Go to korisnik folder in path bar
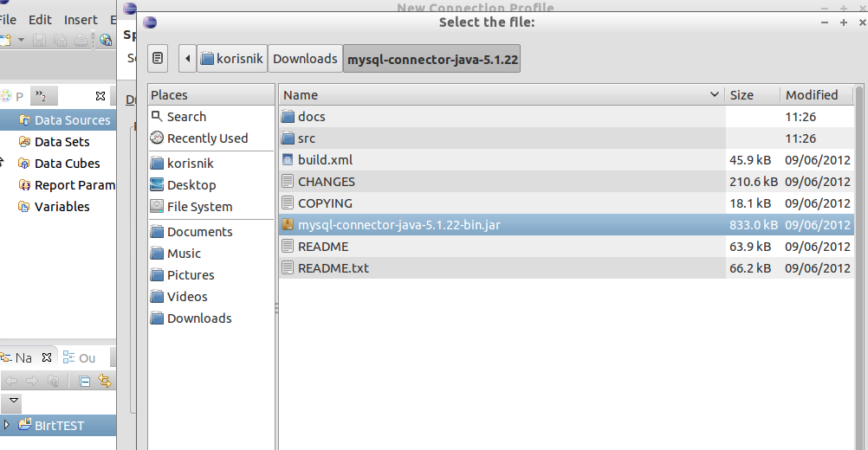The height and width of the screenshot is (450, 868). (x=232, y=59)
